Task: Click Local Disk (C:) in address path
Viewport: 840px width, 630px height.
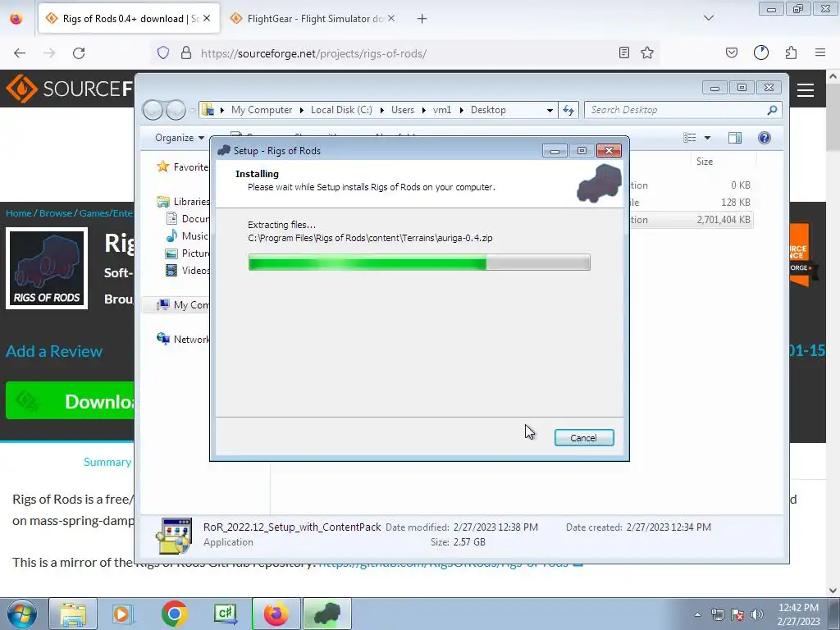Action: tap(341, 110)
